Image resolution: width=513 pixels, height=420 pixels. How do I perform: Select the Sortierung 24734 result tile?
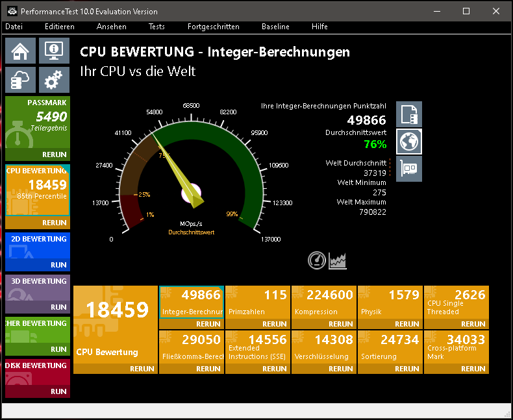coord(390,347)
